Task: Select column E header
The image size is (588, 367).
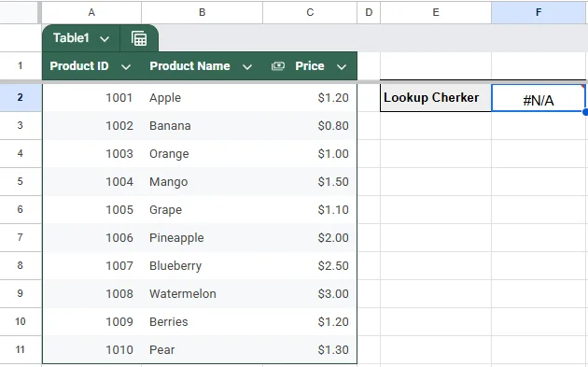Action: point(436,12)
